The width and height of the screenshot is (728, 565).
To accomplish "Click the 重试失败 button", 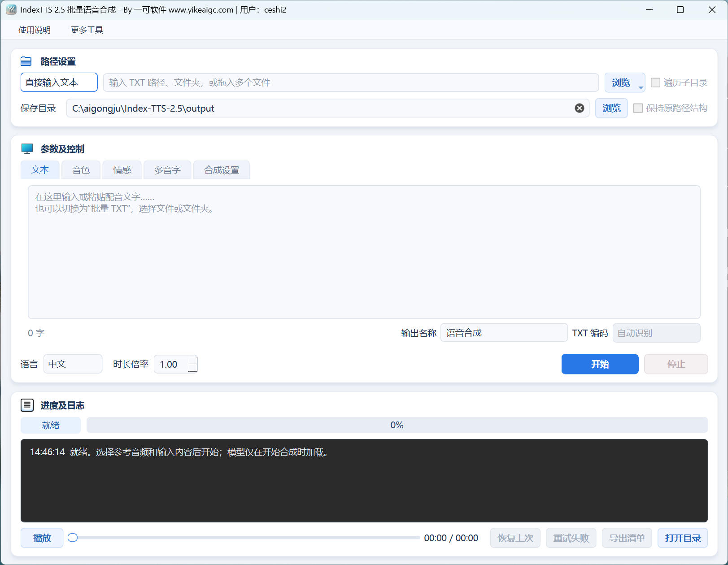I will tap(571, 538).
